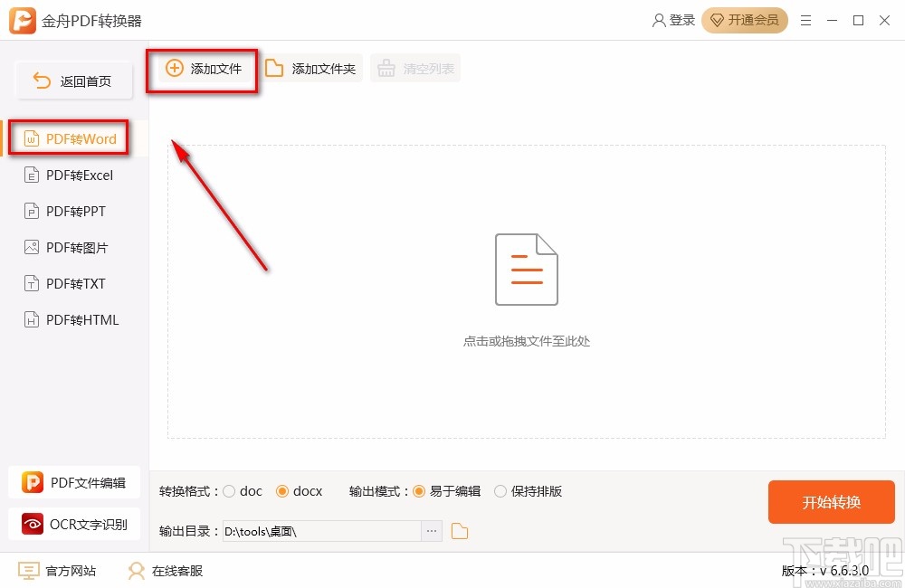Click the output directory path field
Viewport: 905px width, 588px height.
point(321,531)
